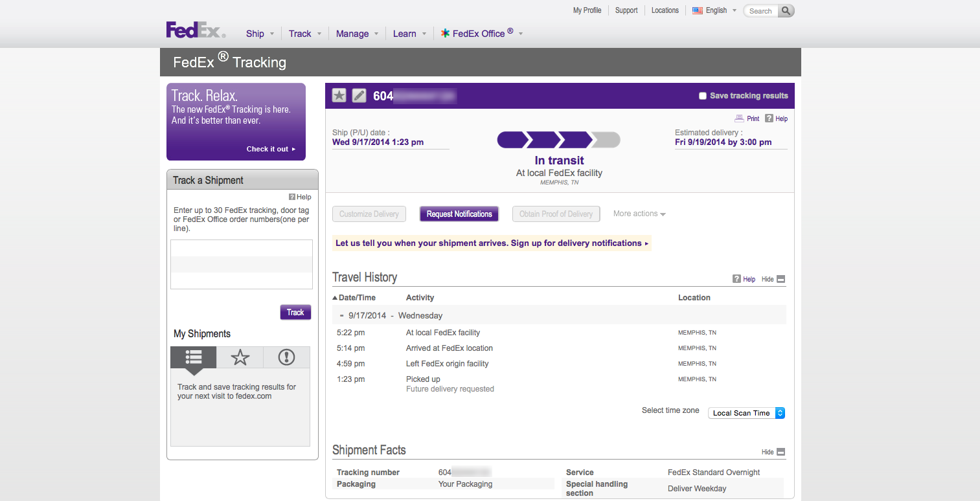
Task: Open the Track menu dropdown
Action: coord(305,34)
